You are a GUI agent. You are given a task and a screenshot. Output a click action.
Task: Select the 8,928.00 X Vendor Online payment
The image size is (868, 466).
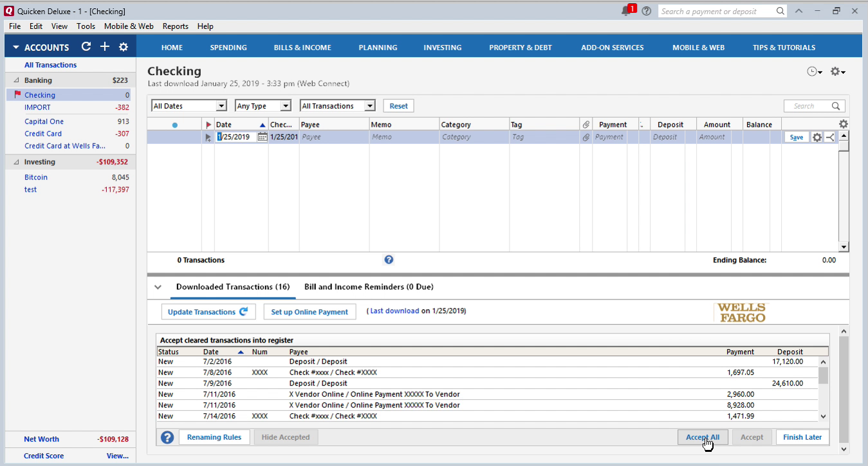(487, 405)
